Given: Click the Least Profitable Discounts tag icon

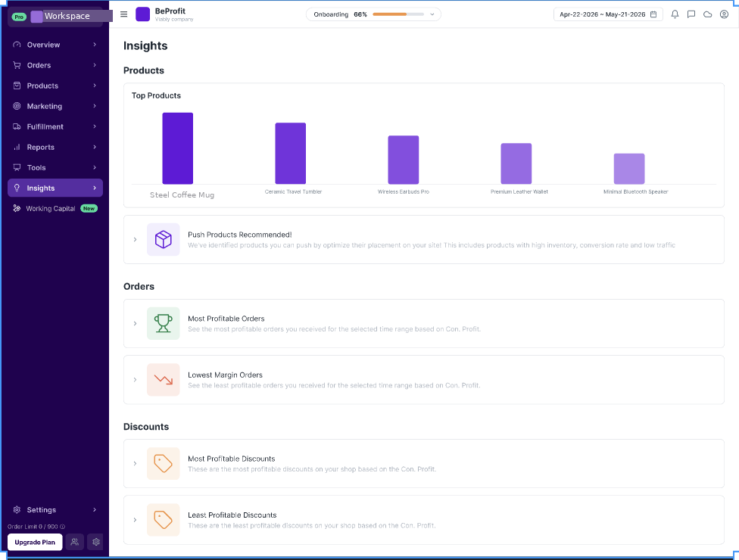Looking at the screenshot, I should pos(163,520).
